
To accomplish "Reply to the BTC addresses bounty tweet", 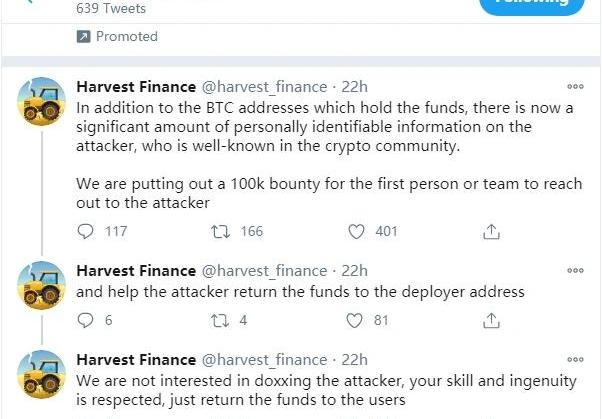I will [87, 231].
